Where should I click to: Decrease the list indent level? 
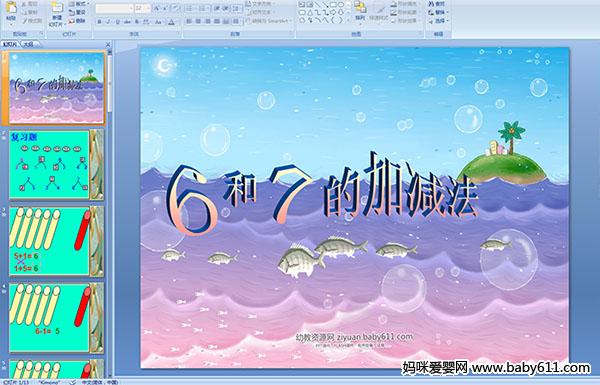click(217, 8)
